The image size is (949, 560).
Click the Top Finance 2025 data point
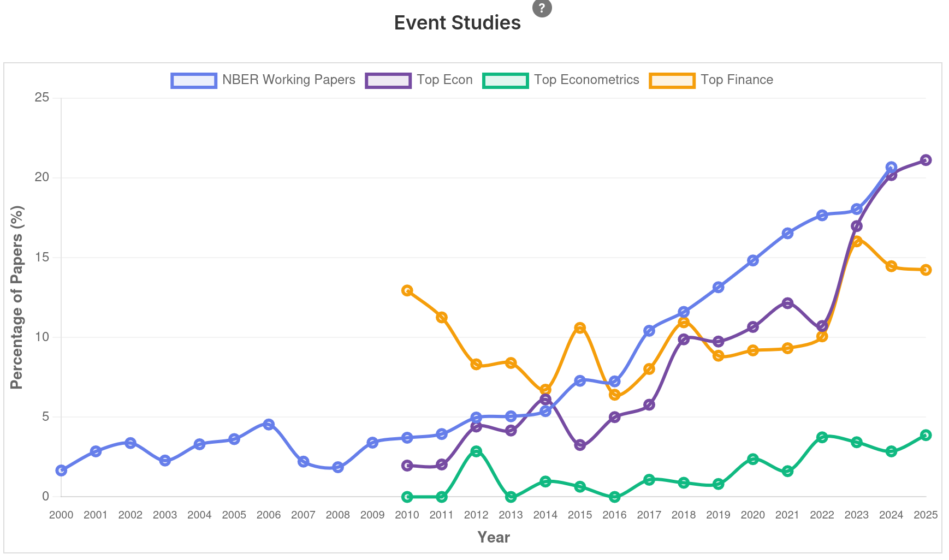926,270
